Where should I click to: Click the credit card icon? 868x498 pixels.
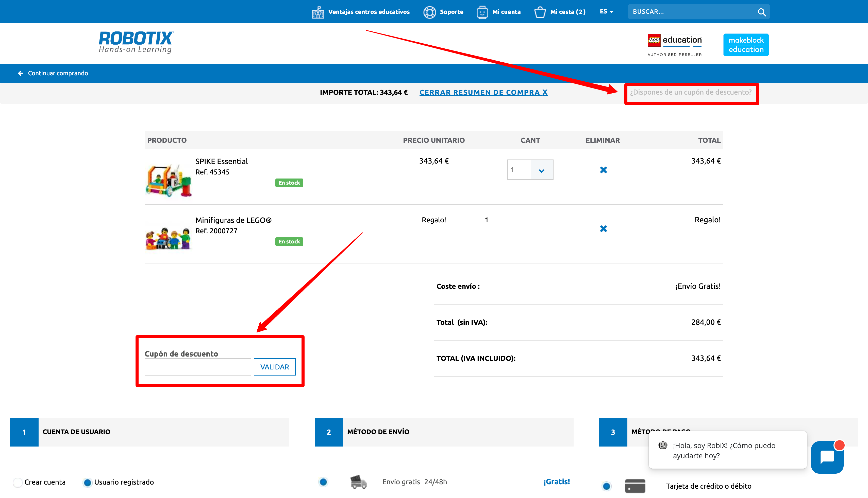(x=635, y=486)
